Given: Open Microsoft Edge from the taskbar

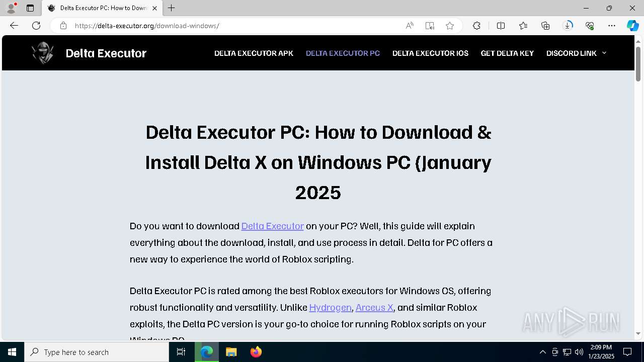Looking at the screenshot, I should pyautogui.click(x=207, y=352).
